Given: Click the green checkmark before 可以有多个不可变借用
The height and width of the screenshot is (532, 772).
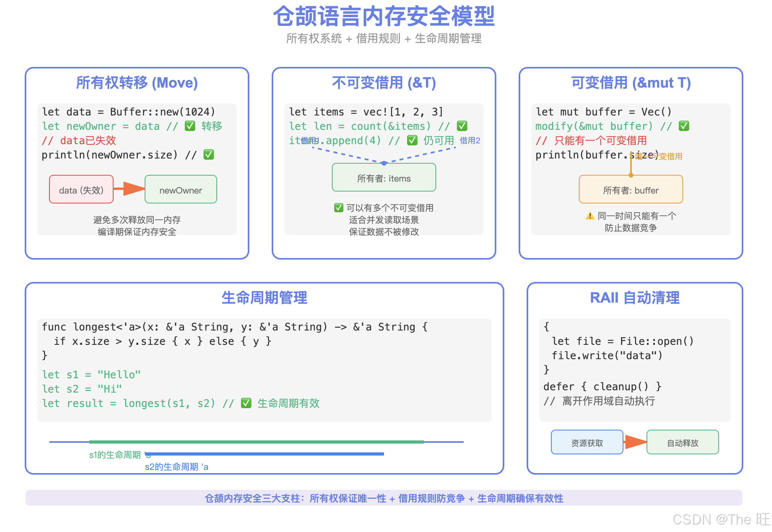Looking at the screenshot, I should coord(339,208).
